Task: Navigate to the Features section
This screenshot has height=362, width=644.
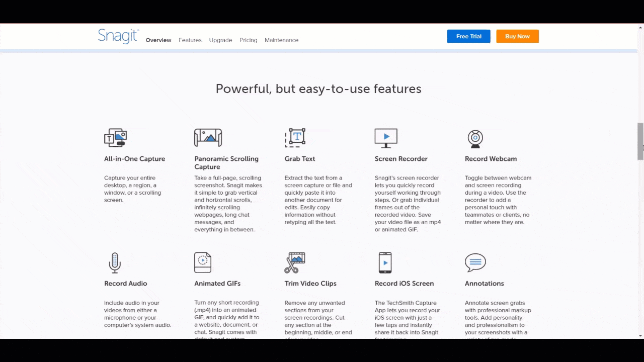Action: [x=190, y=40]
